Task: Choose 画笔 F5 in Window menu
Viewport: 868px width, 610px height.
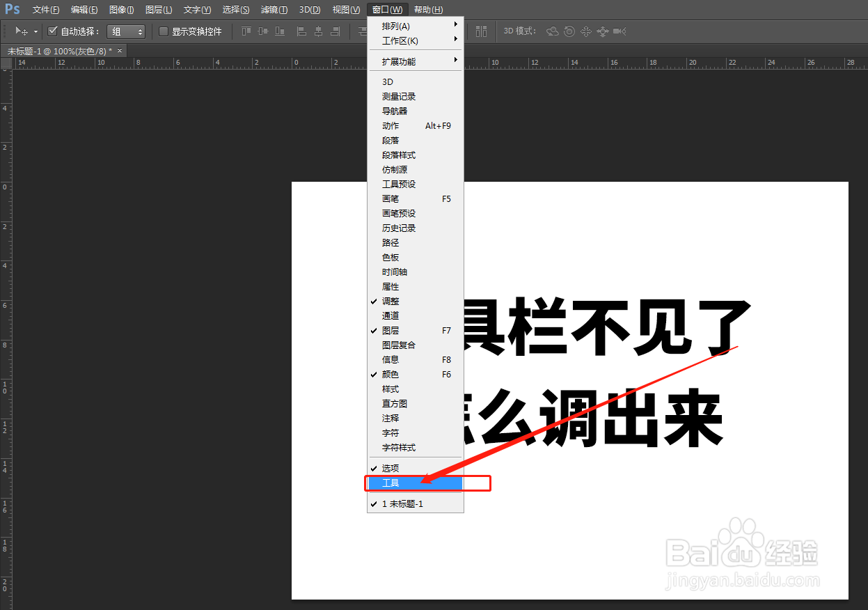Action: click(x=416, y=199)
